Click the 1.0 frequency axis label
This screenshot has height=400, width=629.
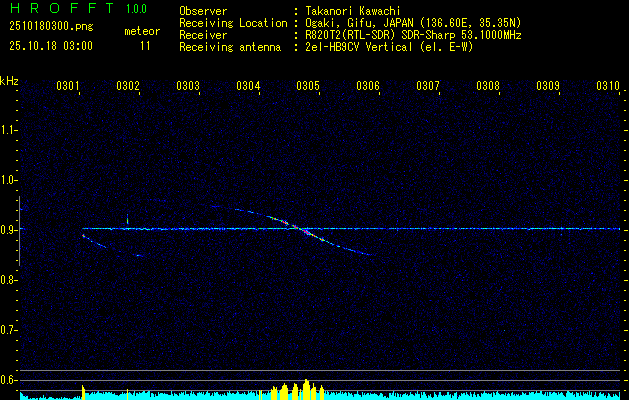pyautogui.click(x=8, y=180)
